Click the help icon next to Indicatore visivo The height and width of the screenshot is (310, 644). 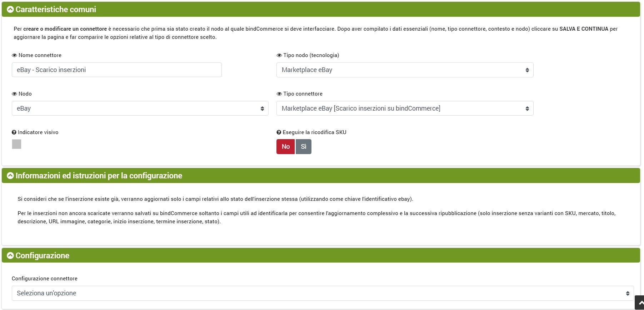pyautogui.click(x=14, y=132)
